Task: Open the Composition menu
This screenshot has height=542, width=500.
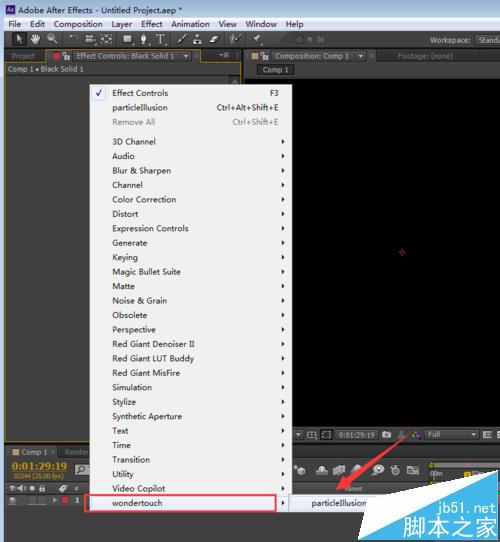Action: (78, 24)
